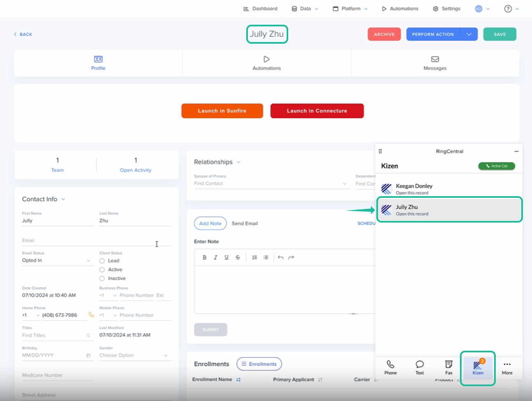Click Launch in Connecture
Screen dimensions: 532x401
317,111
